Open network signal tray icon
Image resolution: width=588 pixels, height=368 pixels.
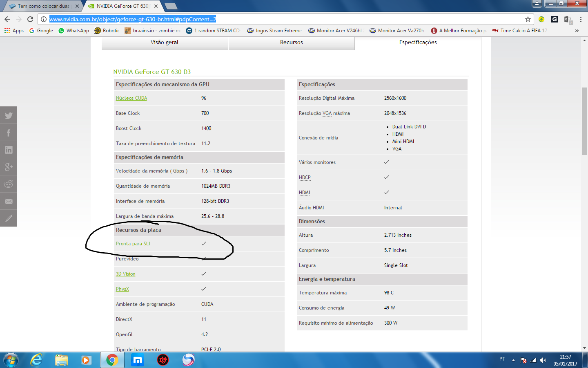pyautogui.click(x=533, y=360)
